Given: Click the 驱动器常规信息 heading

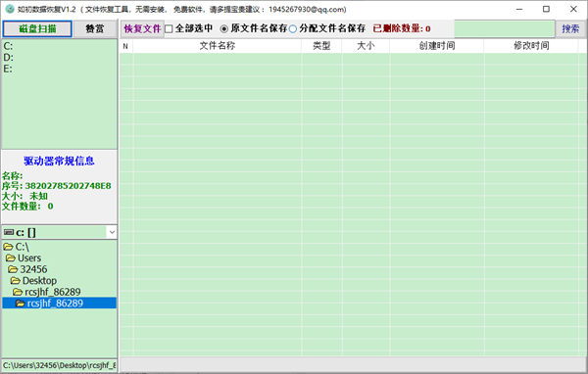Looking at the screenshot, I should (x=59, y=161).
